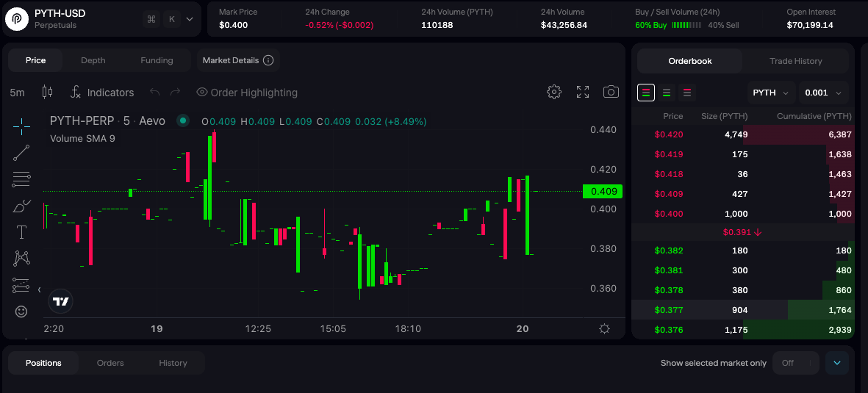Image resolution: width=868 pixels, height=393 pixels.
Task: Click the $0.382 bid price
Action: (x=669, y=250)
